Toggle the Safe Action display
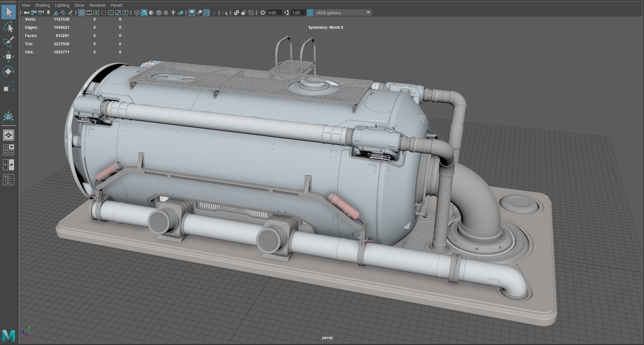644x345 pixels. click(118, 13)
